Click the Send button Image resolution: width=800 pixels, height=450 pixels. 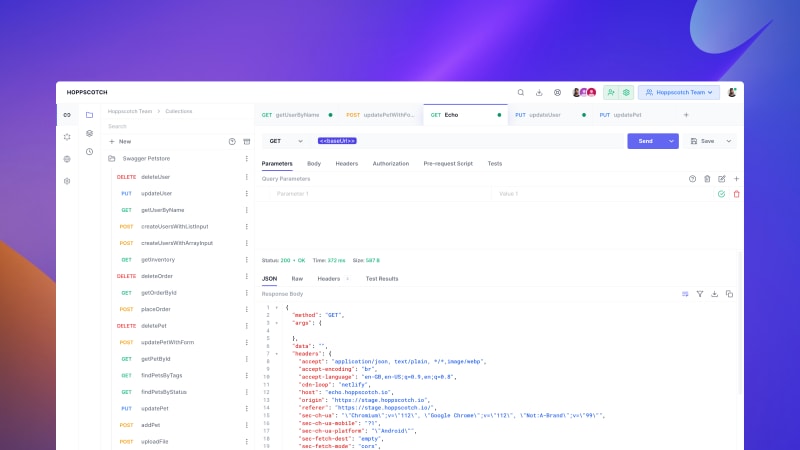645,141
